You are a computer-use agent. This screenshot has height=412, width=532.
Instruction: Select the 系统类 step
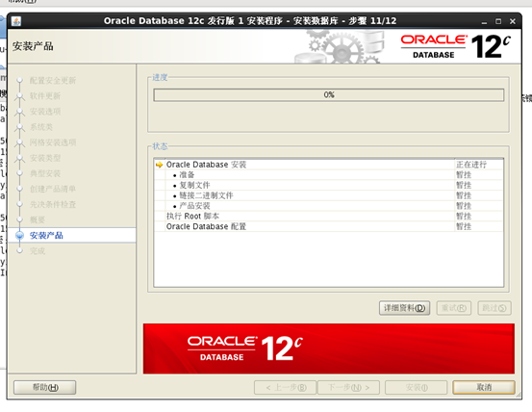[41, 127]
